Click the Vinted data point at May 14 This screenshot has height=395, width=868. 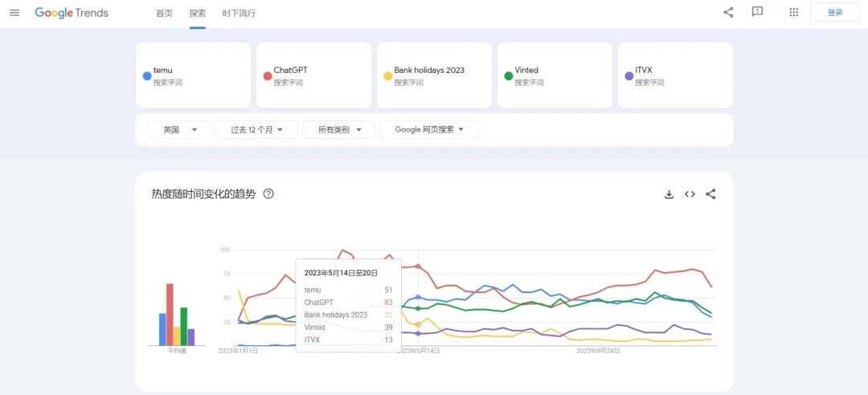click(418, 308)
